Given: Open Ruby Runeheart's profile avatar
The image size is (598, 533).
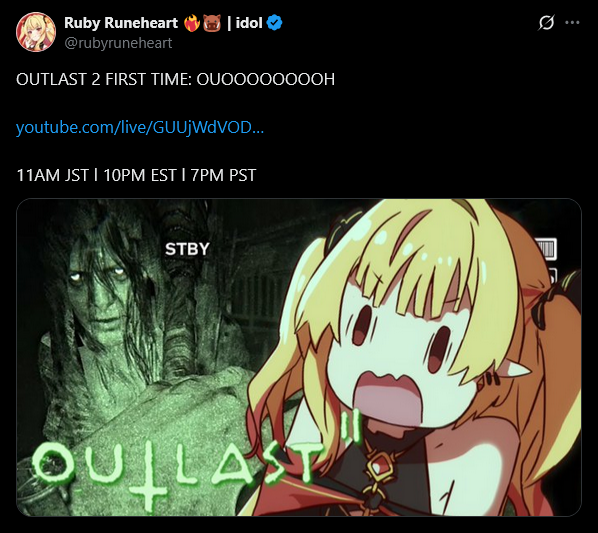Looking at the screenshot, I should [36, 32].
